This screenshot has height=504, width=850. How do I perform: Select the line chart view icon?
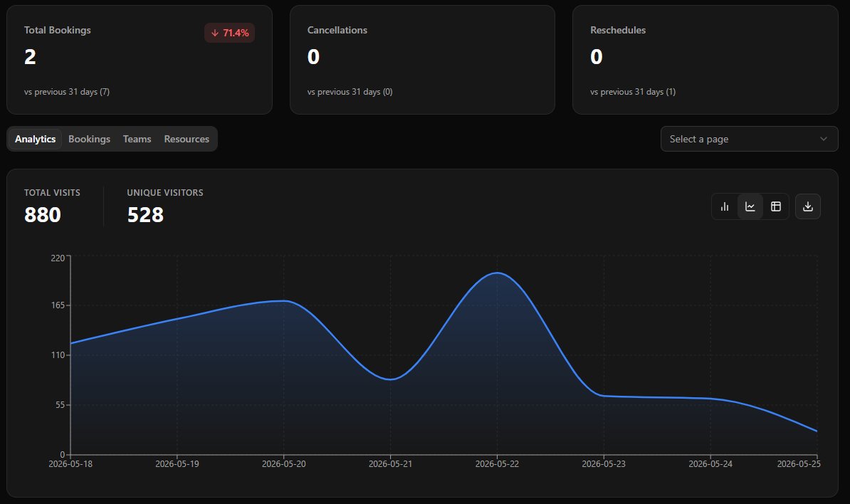pos(750,206)
